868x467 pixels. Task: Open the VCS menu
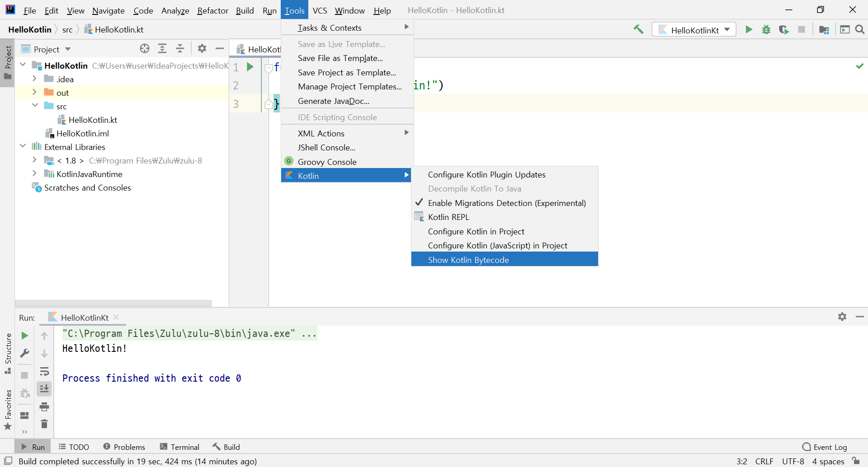coord(320,10)
